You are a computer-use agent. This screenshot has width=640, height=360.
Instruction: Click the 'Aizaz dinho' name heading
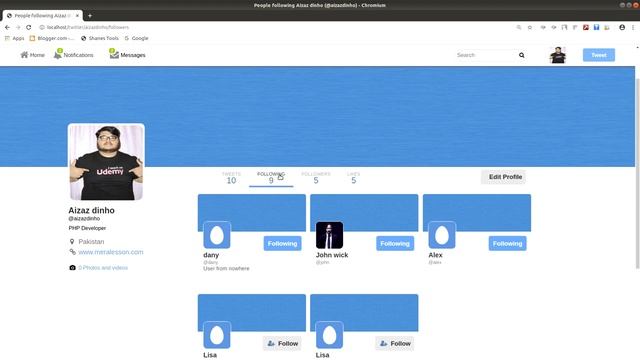click(91, 210)
